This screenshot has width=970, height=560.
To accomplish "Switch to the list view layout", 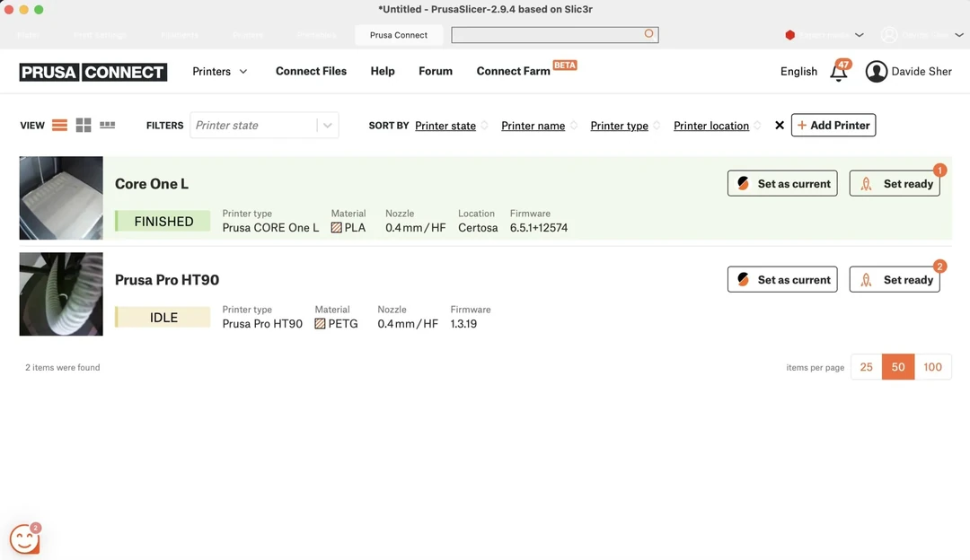I will click(59, 126).
